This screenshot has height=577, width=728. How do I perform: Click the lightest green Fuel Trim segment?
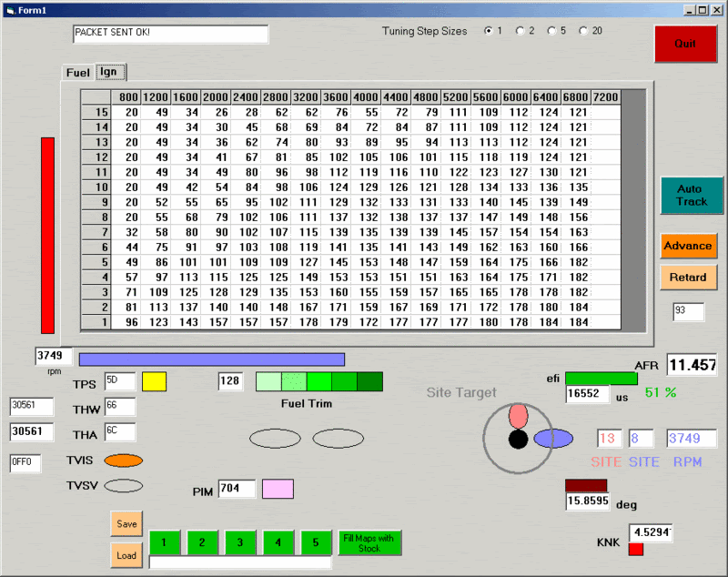[268, 381]
